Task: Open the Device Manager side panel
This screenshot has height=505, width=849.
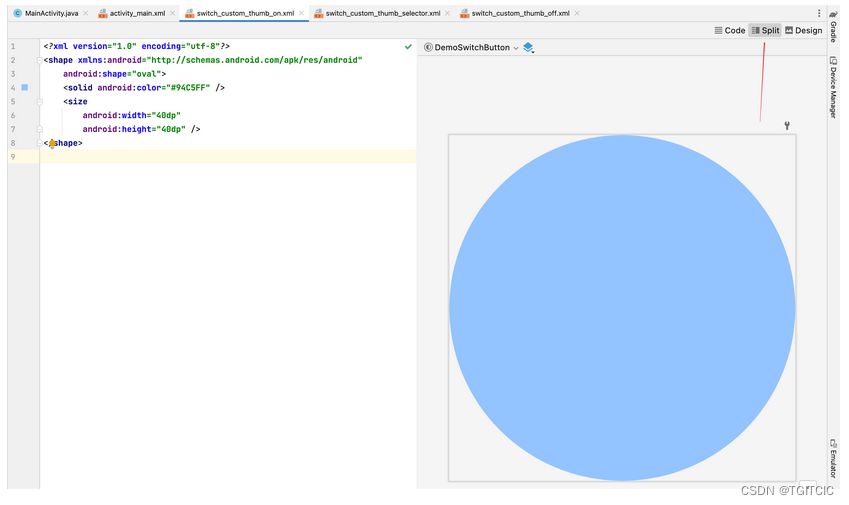Action: (834, 88)
